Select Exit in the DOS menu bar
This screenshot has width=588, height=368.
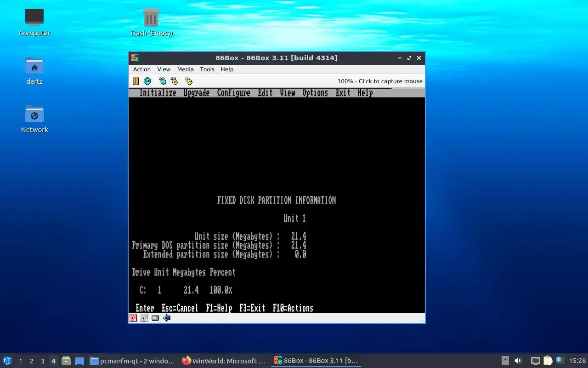coord(343,93)
